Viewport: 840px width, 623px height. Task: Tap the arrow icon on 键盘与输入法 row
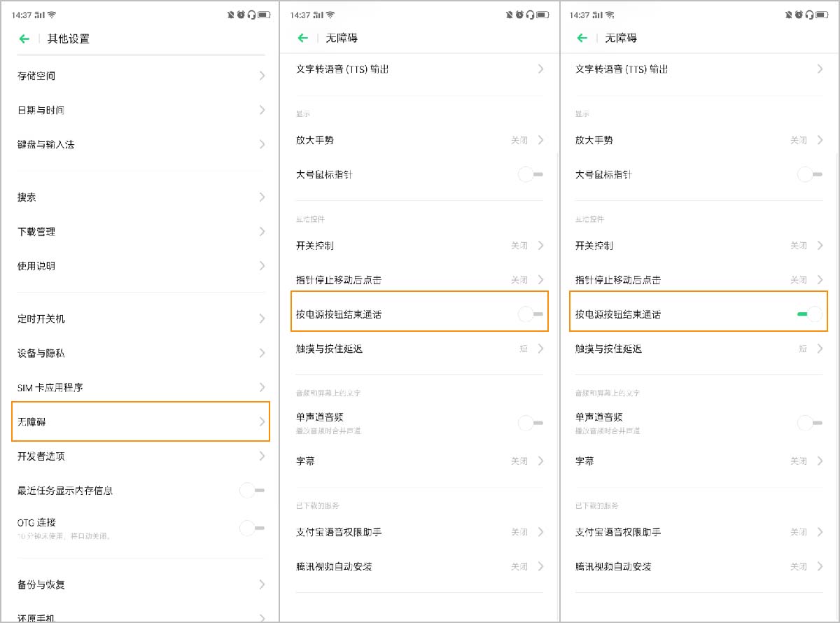(x=262, y=144)
